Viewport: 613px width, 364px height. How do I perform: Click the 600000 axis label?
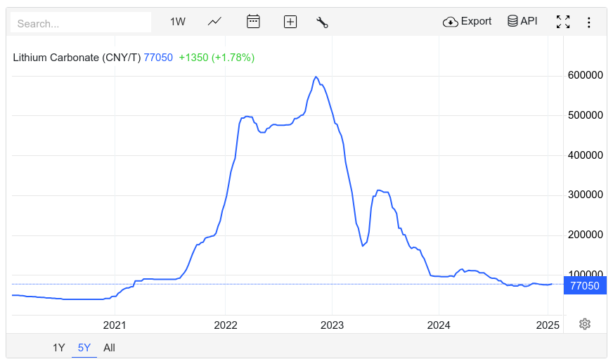[586, 75]
